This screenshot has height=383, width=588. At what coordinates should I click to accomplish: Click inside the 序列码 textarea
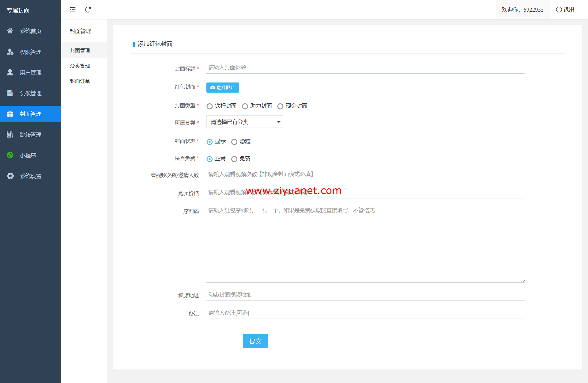(x=365, y=243)
